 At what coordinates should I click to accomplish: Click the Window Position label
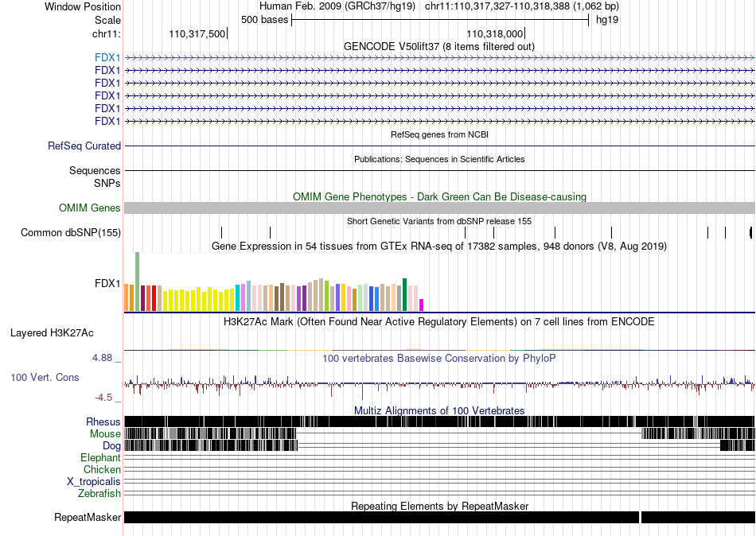(x=83, y=6)
